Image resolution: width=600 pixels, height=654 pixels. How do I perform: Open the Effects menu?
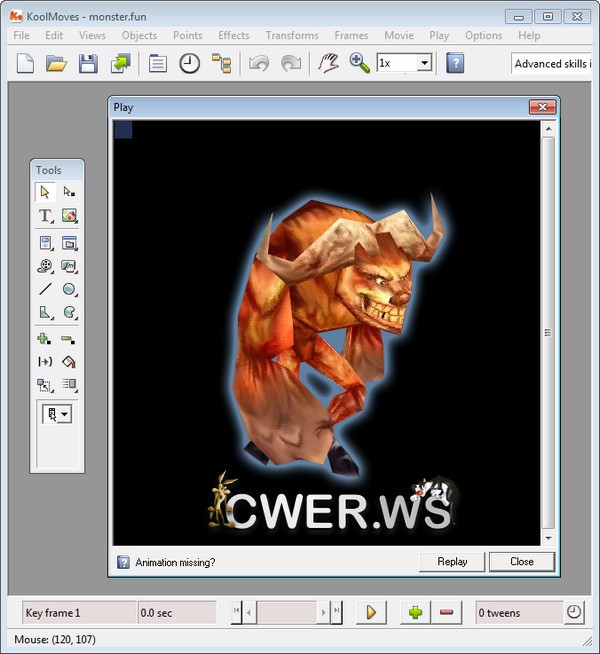tap(233, 35)
